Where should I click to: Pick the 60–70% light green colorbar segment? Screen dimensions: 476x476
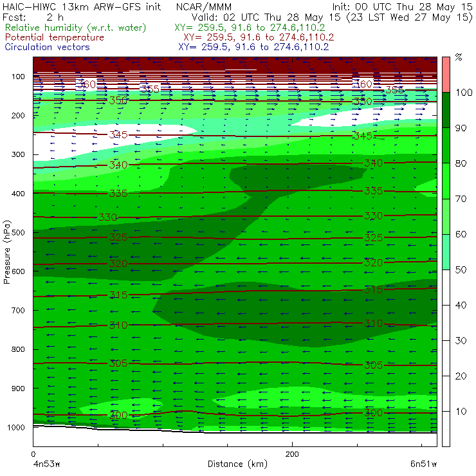tap(446, 216)
